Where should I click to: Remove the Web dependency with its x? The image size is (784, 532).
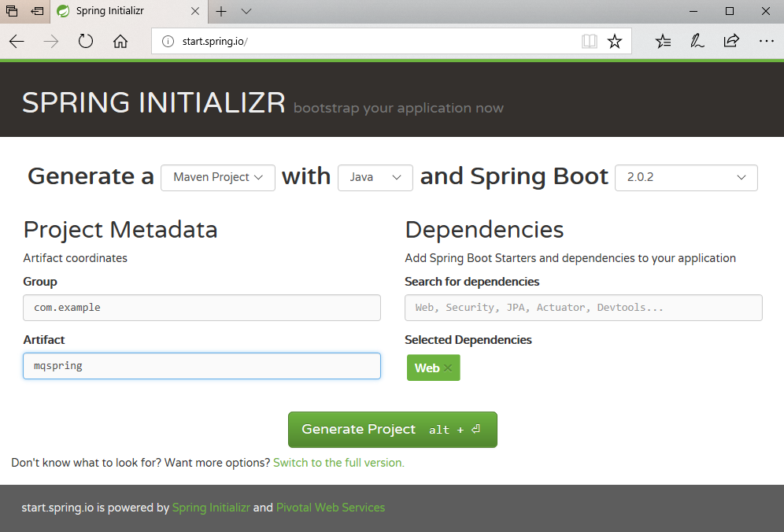click(448, 367)
